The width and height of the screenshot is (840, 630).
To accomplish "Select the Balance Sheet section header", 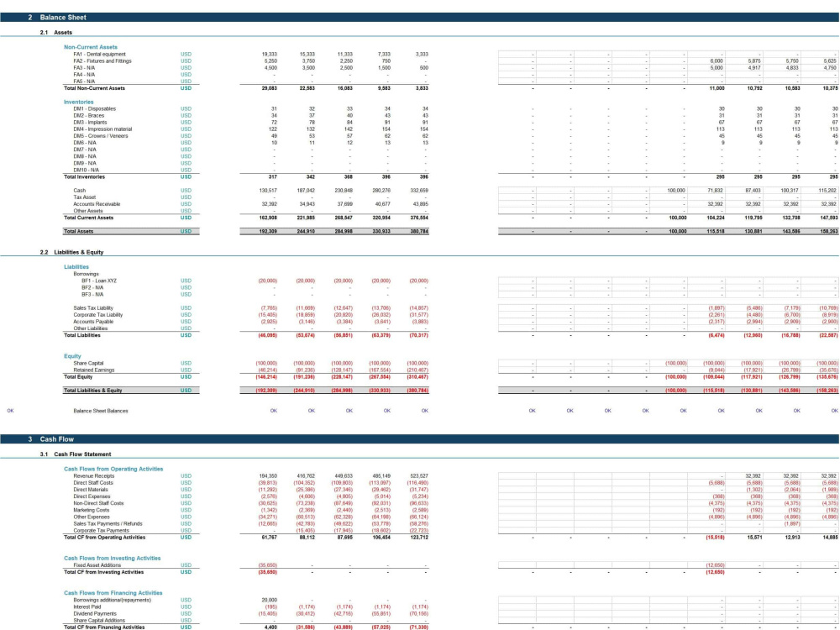I will coord(419,17).
